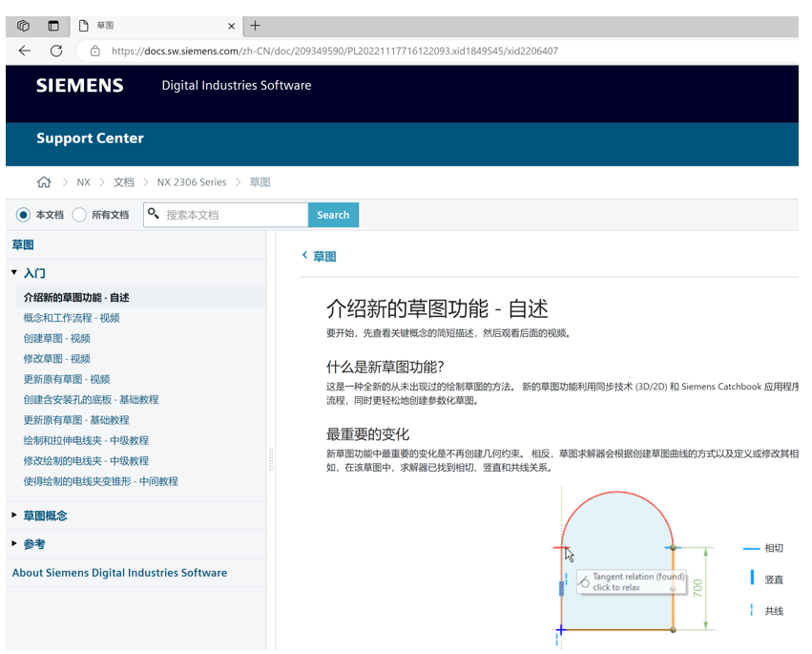
Task: Expand the 草图概念 section
Action: [14, 516]
